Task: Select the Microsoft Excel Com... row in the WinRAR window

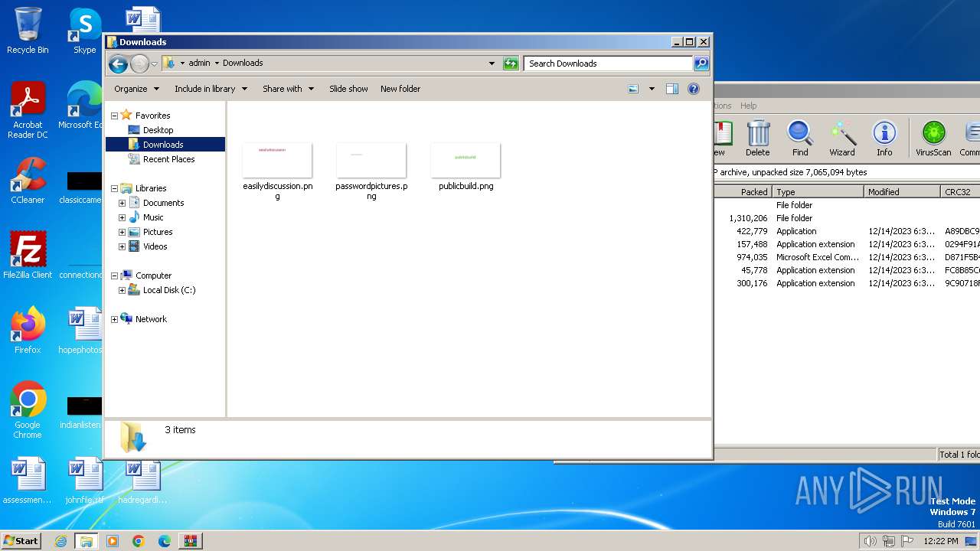Action: point(846,257)
